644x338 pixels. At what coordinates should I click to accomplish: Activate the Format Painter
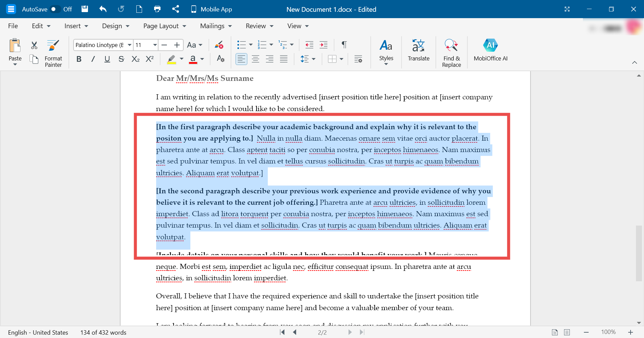coord(53,53)
